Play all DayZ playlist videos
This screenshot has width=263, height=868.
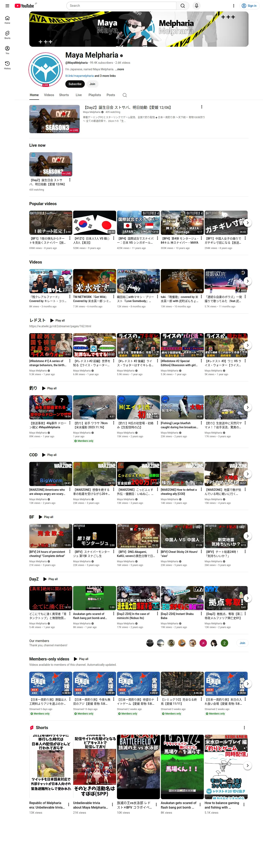(x=51, y=579)
